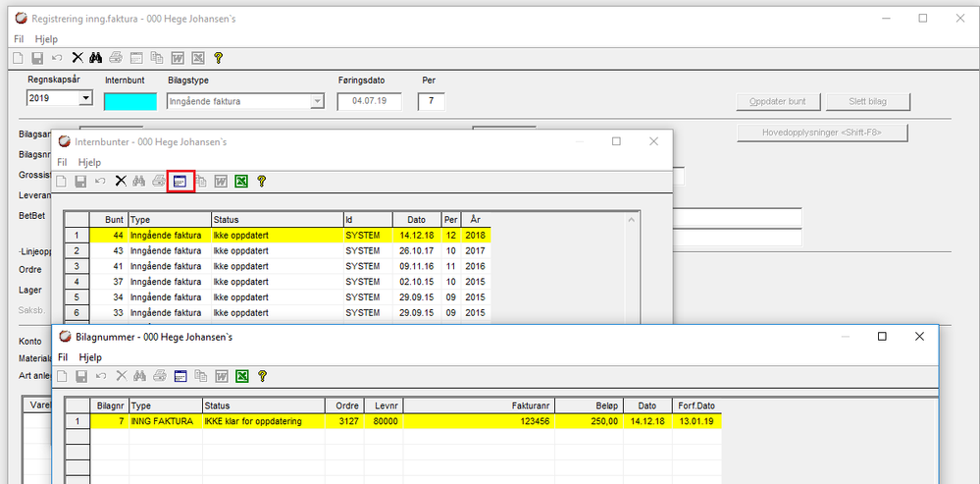Click the Excel export icon in Bilagnummer toolbar
This screenshot has height=484, width=980.
pyautogui.click(x=241, y=375)
